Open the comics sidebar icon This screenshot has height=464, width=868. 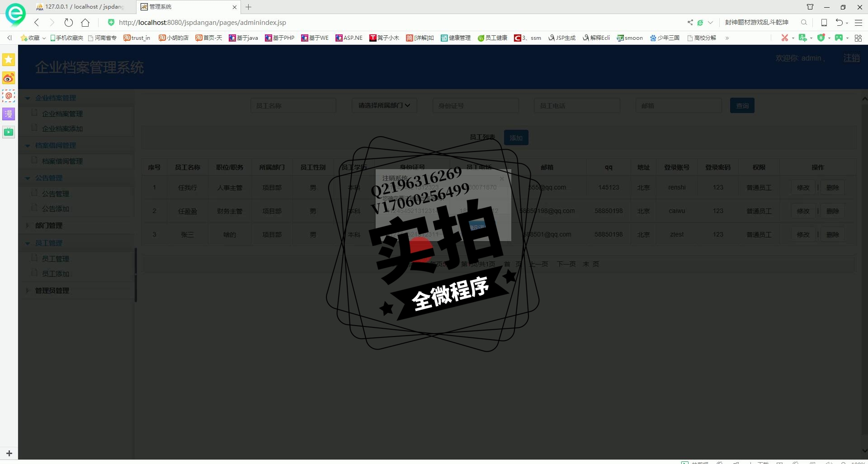coord(9,114)
